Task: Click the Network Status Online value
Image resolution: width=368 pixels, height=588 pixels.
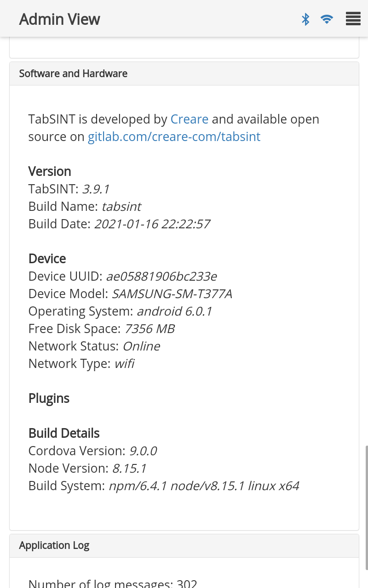Action: 141,346
